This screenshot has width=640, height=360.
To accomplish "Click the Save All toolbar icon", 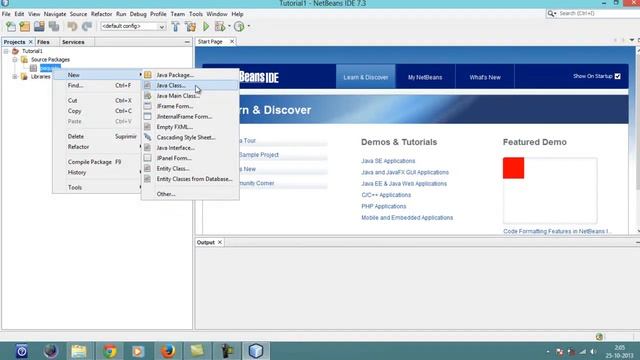I will [54, 27].
